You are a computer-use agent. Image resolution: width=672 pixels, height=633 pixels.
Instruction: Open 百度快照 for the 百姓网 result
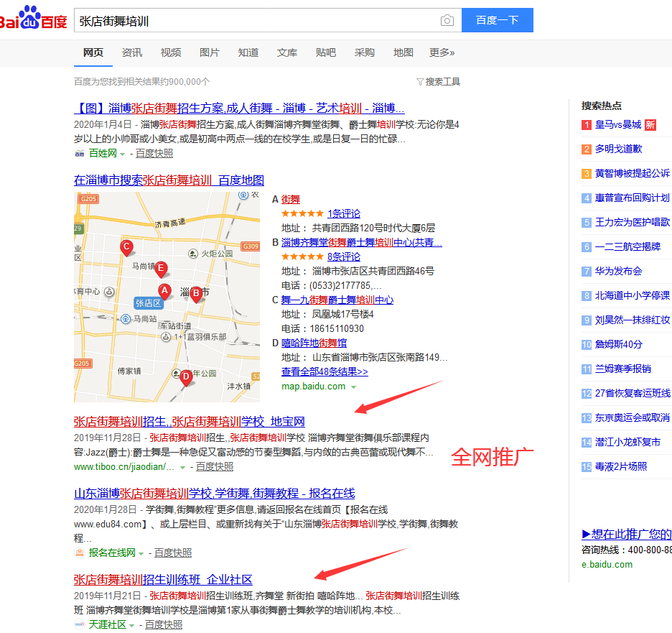click(154, 154)
